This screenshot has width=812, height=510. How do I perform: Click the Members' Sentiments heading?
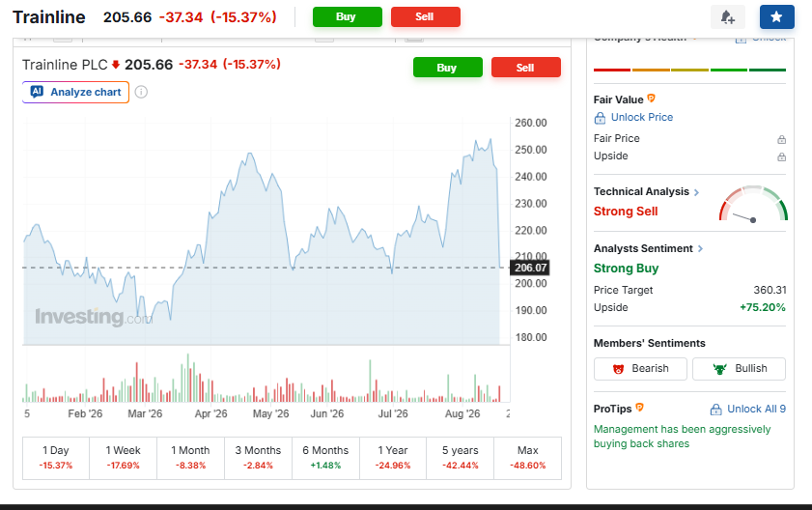click(x=650, y=343)
